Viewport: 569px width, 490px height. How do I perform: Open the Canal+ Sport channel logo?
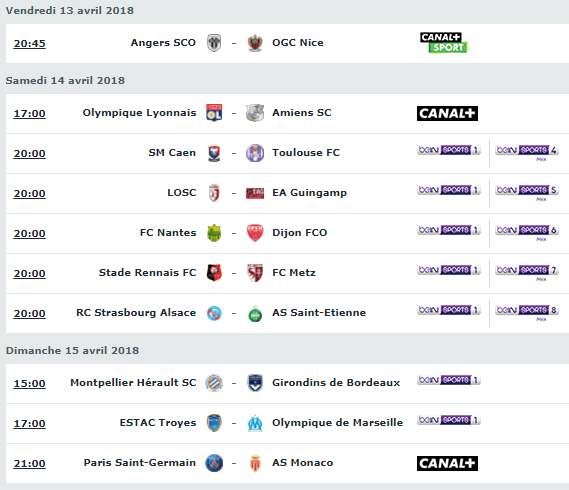click(444, 42)
